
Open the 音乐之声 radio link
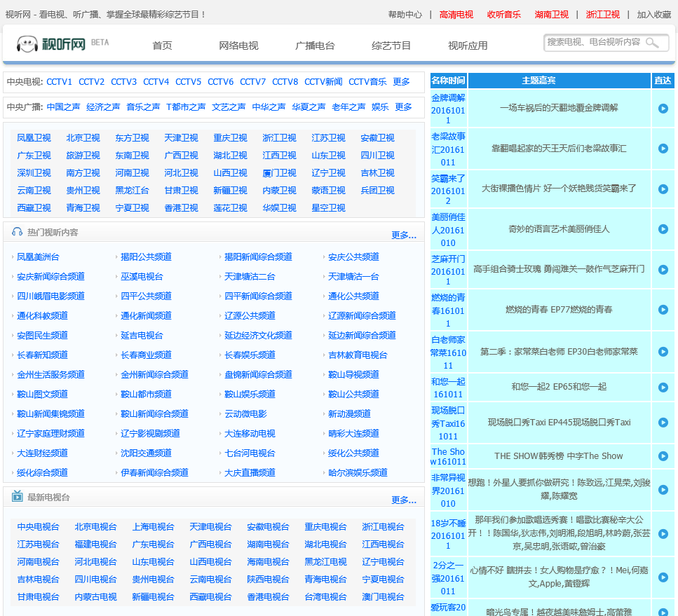point(143,107)
